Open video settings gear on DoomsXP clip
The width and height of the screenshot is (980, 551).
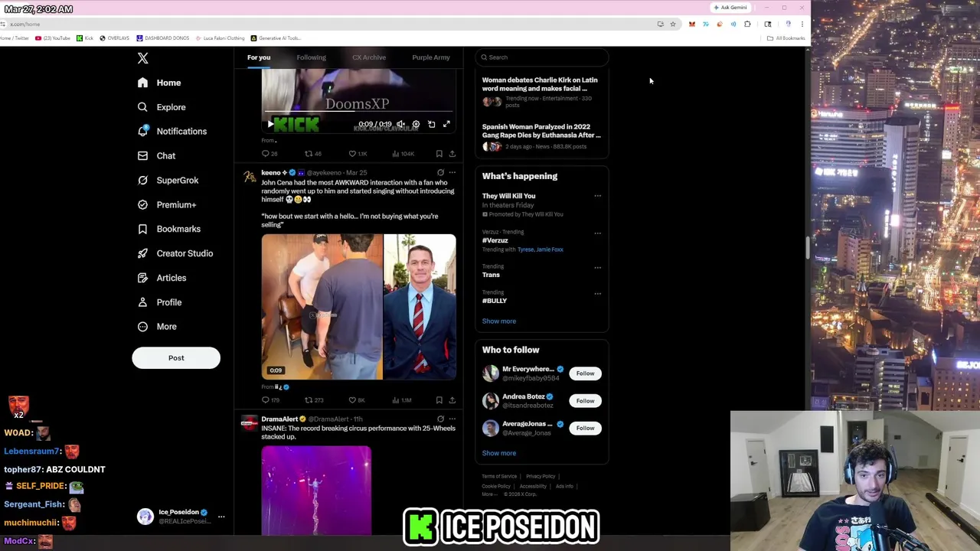(x=416, y=124)
